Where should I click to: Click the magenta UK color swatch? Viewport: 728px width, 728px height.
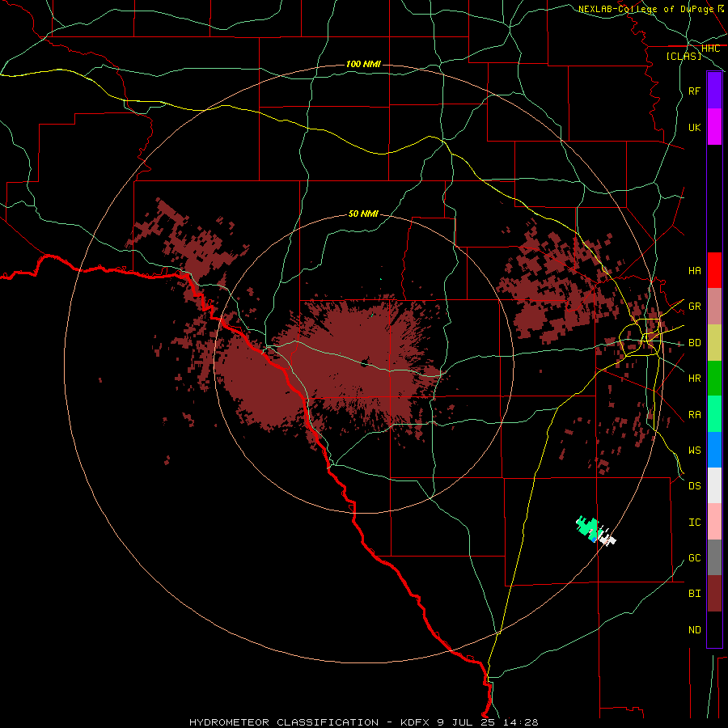pos(714,127)
